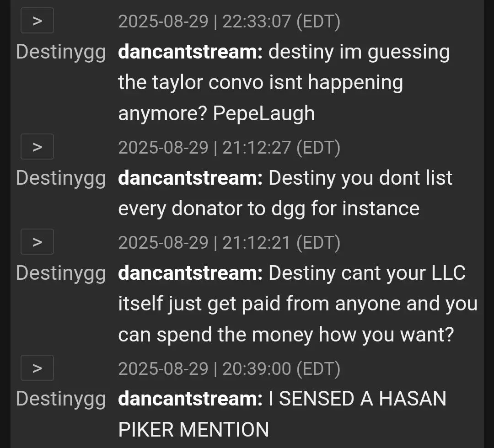Click message text 'can spend the money how you want?'
494x448 pixels.
pyautogui.click(x=286, y=334)
